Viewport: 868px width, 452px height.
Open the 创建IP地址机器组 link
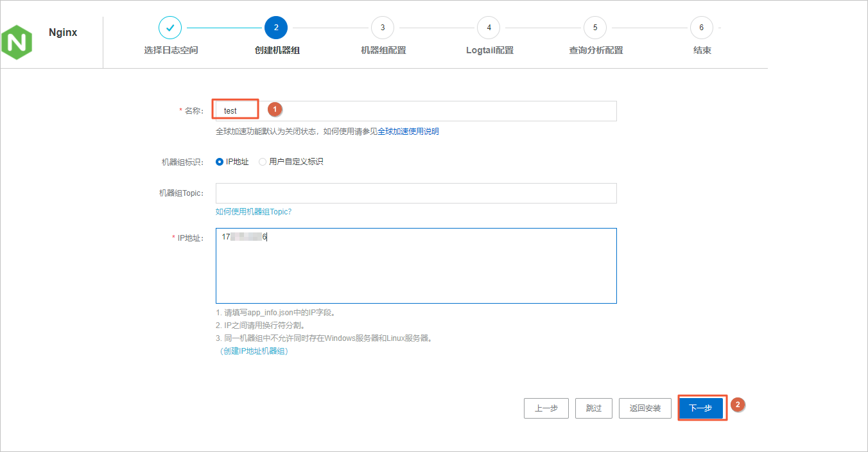[x=254, y=351]
